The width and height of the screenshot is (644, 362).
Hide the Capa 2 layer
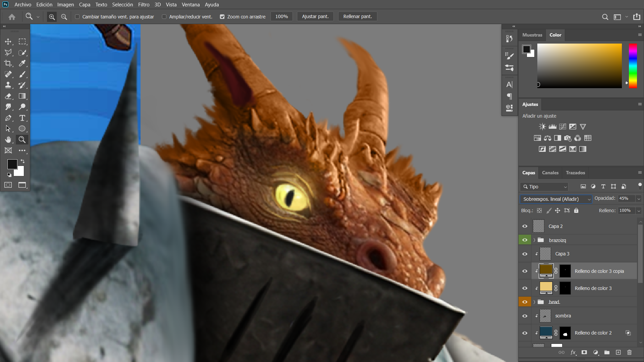tap(525, 226)
